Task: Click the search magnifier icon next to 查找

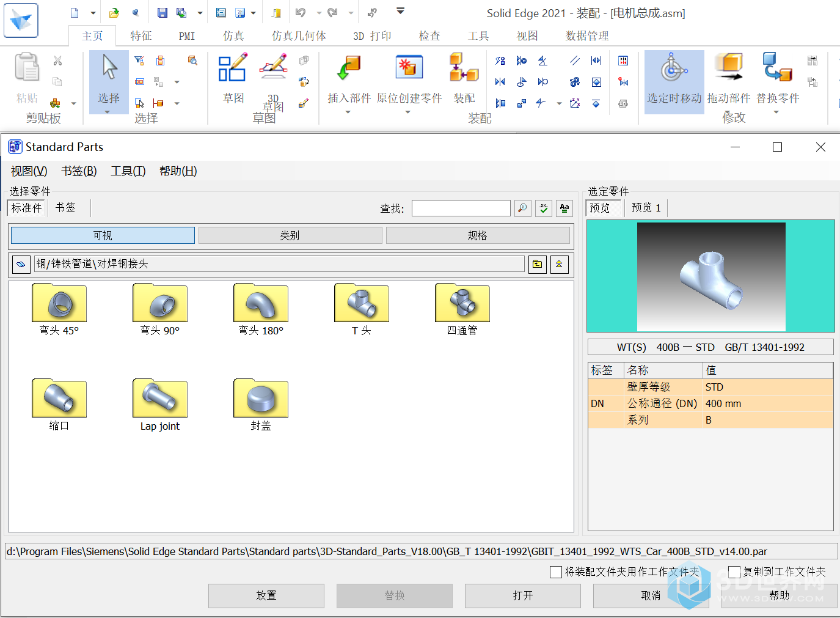Action: click(523, 208)
